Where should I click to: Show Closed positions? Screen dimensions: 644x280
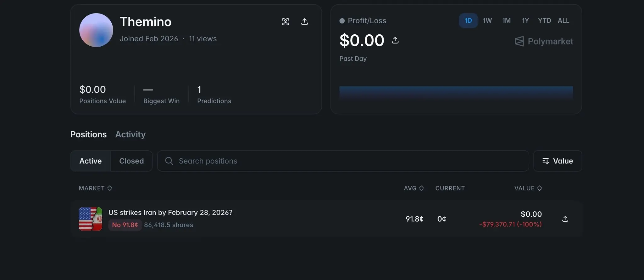(131, 161)
